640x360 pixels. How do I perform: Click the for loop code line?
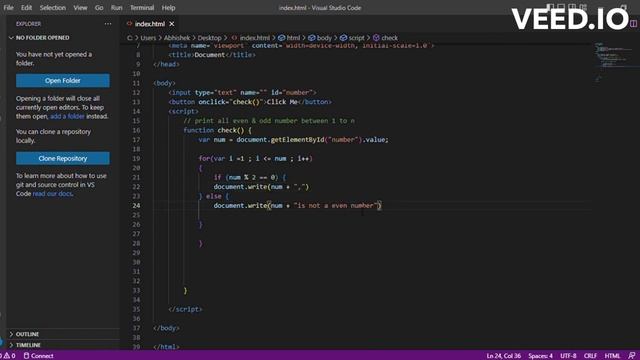tap(255, 158)
